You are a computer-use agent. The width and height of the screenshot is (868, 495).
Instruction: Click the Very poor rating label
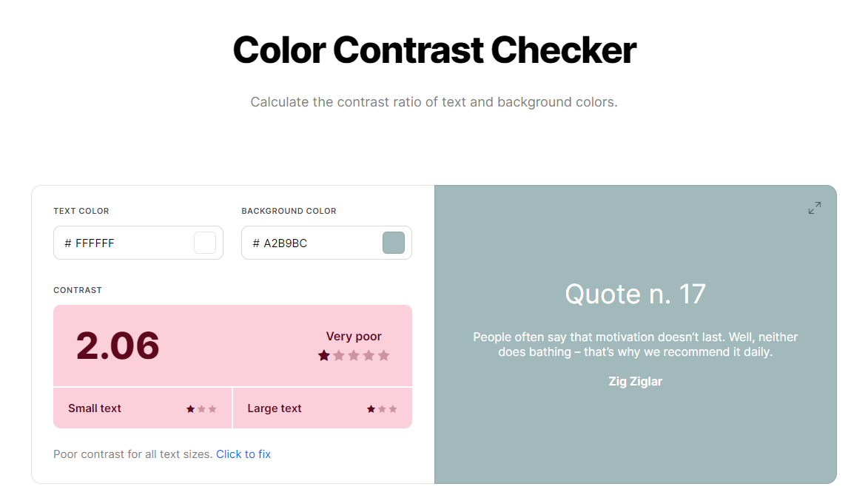click(x=354, y=336)
